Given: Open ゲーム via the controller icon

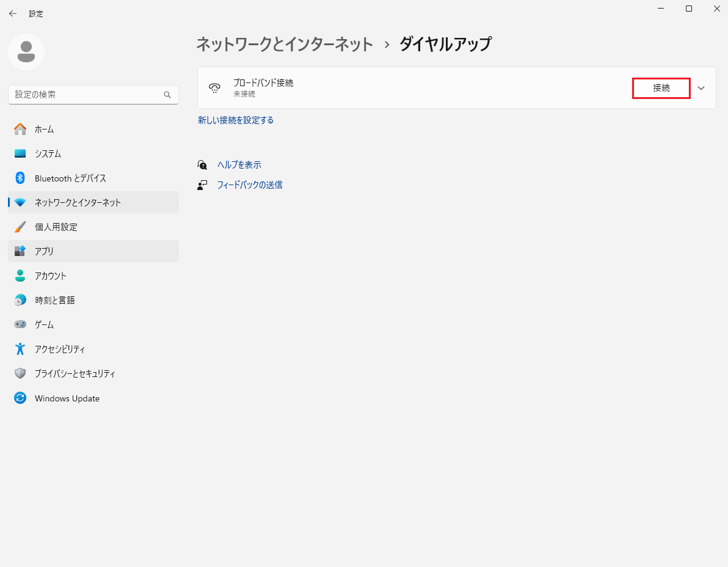Looking at the screenshot, I should click(x=20, y=324).
